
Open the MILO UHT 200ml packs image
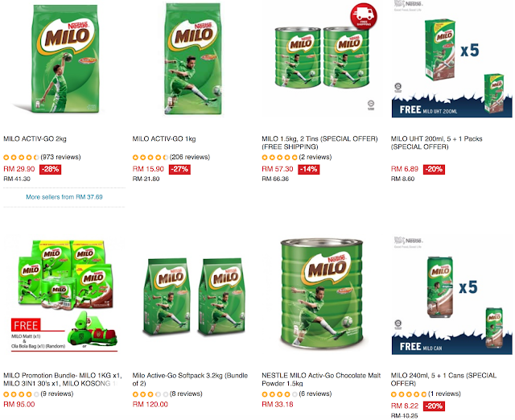[x=452, y=59]
